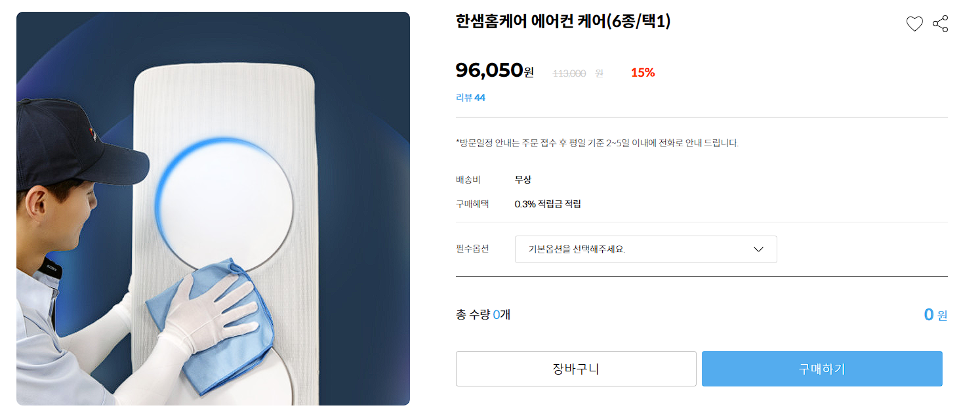
Task: Select the wishlist favorite icon beside the title
Action: (x=914, y=24)
